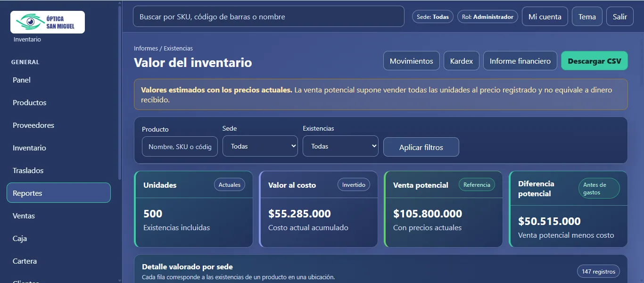This screenshot has width=644, height=283.
Task: Click the Referencia badge
Action: [x=477, y=185]
